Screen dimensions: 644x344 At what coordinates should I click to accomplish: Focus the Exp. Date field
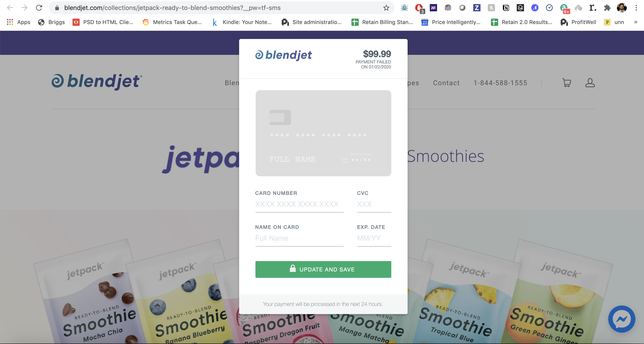pos(374,238)
